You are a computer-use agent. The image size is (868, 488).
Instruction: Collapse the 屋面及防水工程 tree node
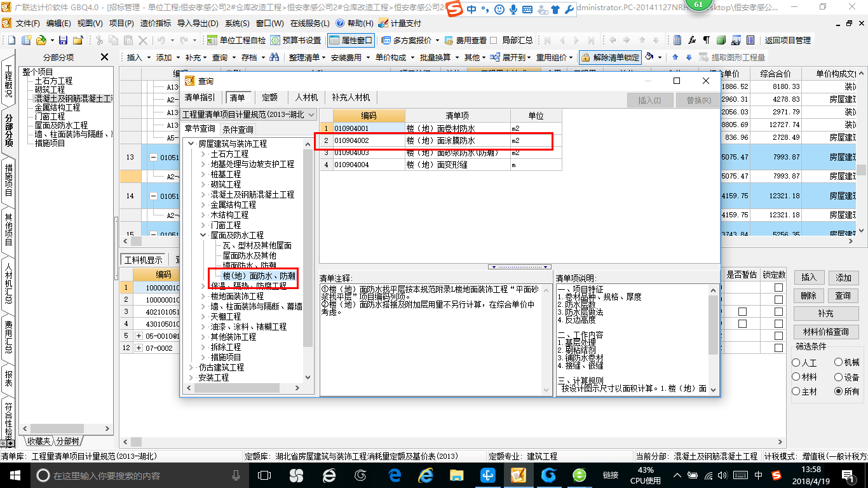pyautogui.click(x=203, y=235)
